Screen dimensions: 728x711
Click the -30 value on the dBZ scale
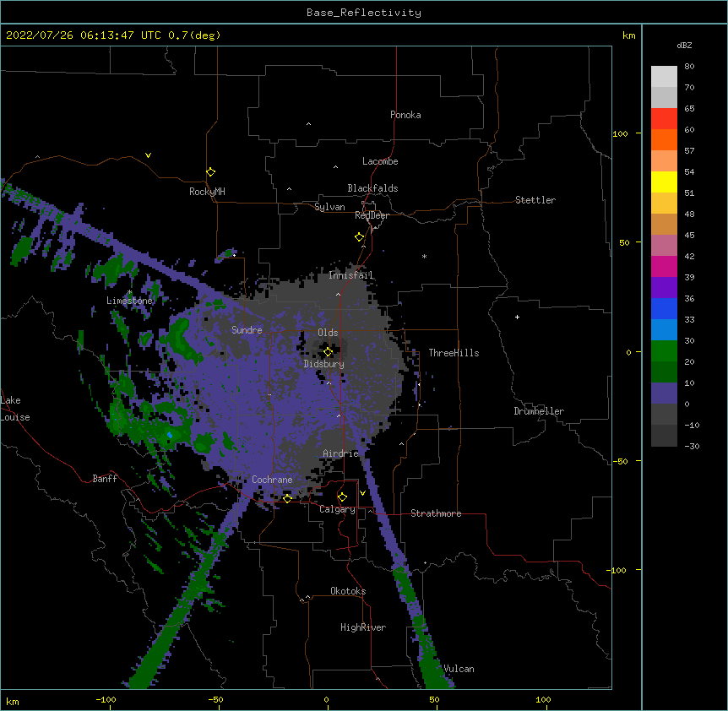[x=692, y=446]
